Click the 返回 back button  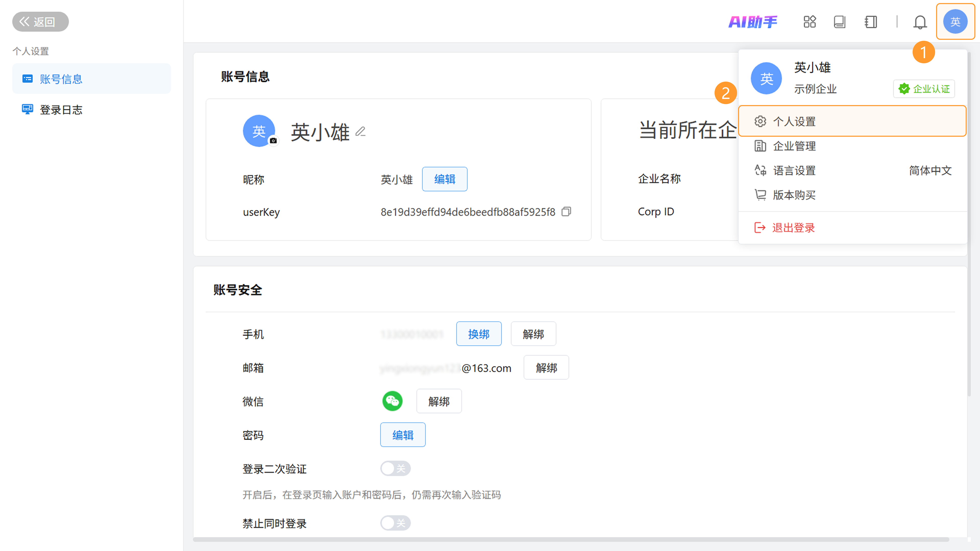tap(40, 22)
